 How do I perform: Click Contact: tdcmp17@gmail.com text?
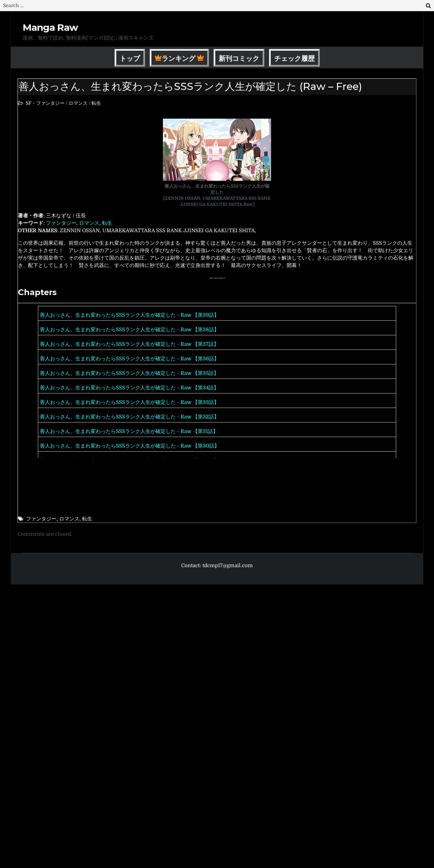(217, 565)
